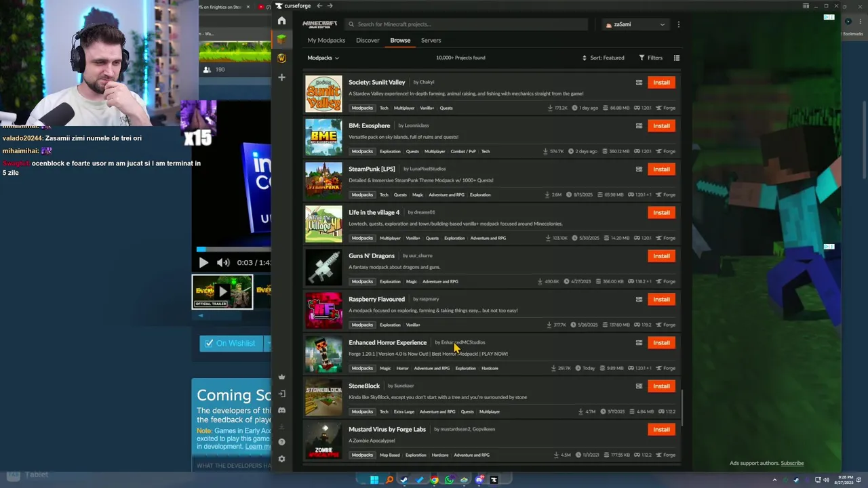Open the crown premium icon in sidebar
The height and width of the screenshot is (488, 868).
click(x=281, y=377)
